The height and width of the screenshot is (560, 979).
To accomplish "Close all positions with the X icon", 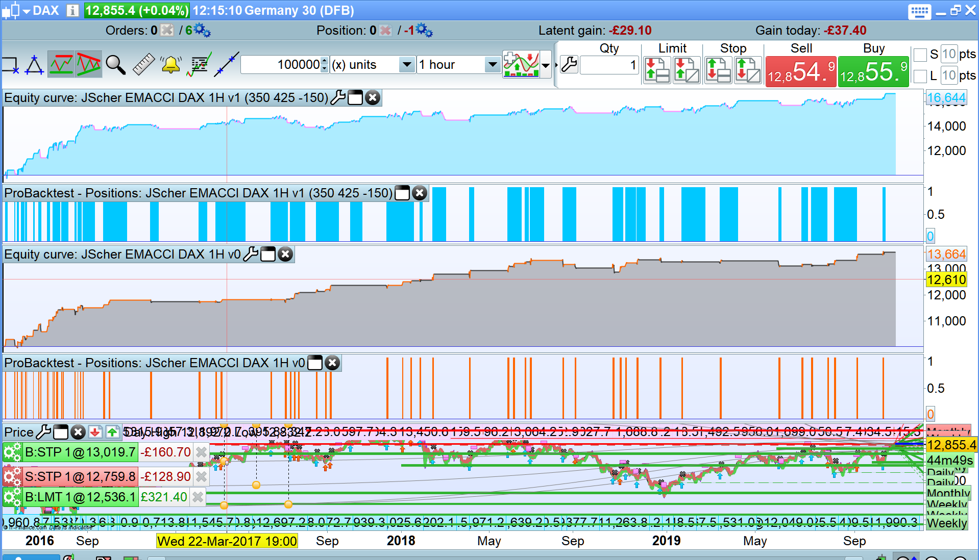I will tap(386, 31).
